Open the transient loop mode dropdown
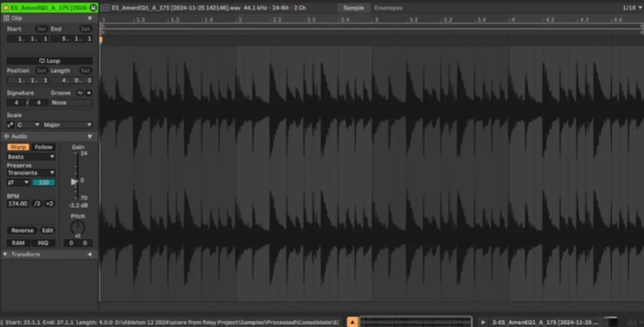 pos(18,183)
